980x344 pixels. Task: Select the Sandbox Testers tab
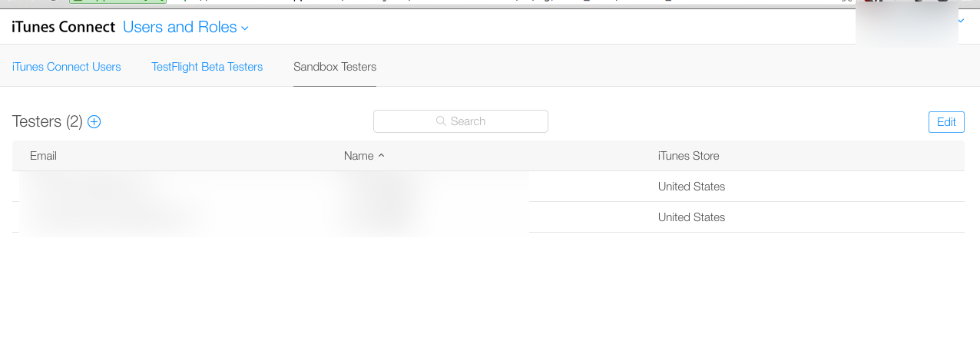335,67
